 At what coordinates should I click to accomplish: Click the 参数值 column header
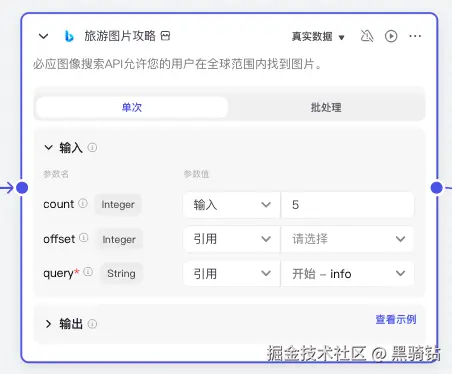click(197, 174)
